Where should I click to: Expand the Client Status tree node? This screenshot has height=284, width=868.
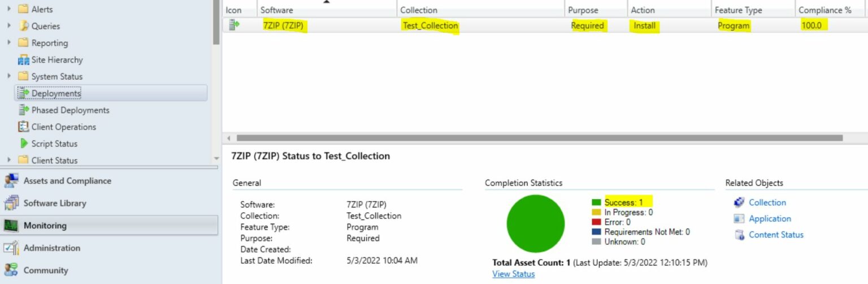point(9,160)
